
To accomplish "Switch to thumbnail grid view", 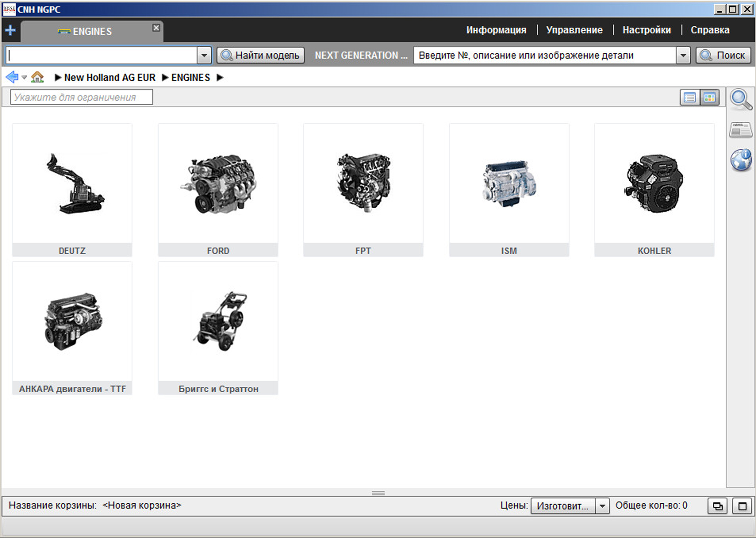I will [709, 98].
